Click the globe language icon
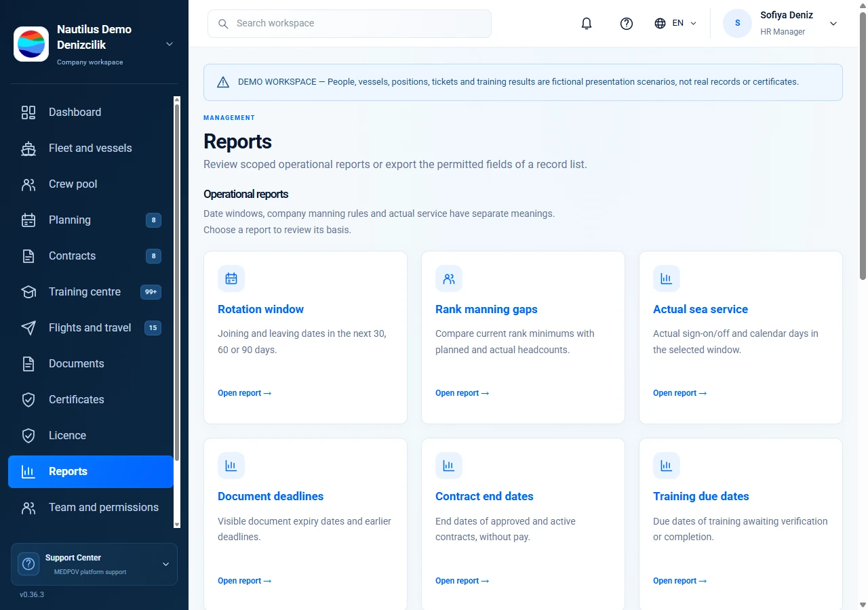Screen dimensions: 868x610 pos(660,23)
